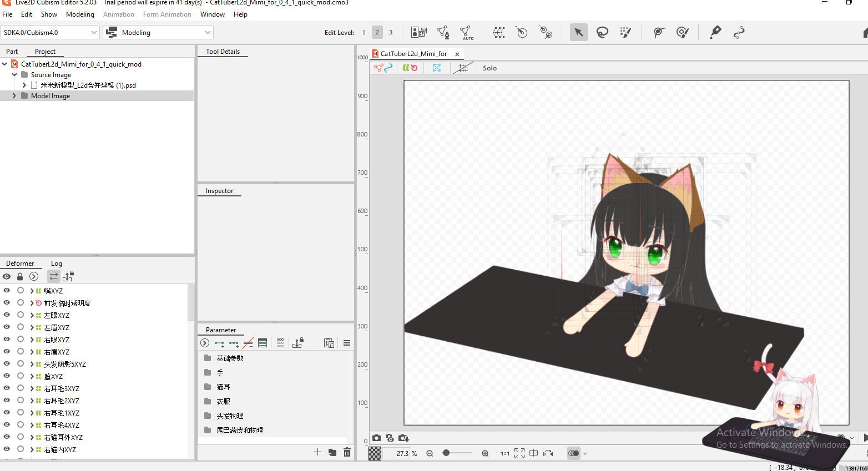This screenshot has width=868, height=471.
Task: Expand the 米米新模型 psd file entry
Action: (24, 85)
